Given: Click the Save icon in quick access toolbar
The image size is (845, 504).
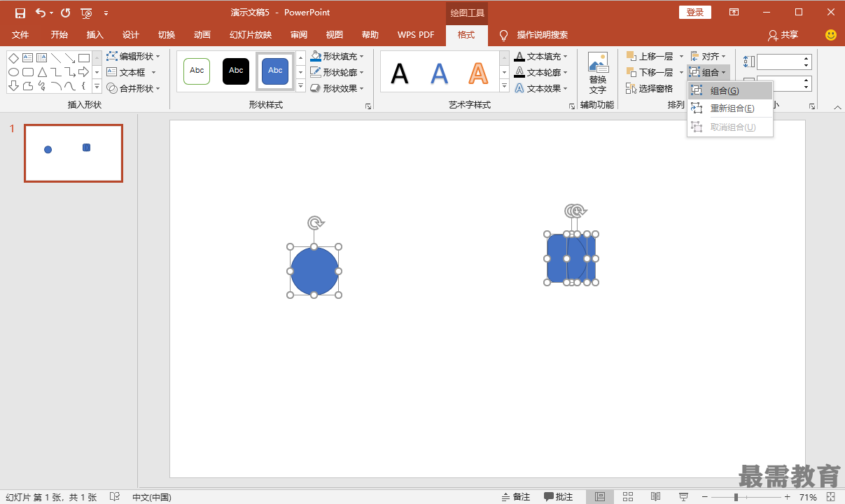Looking at the screenshot, I should (20, 13).
